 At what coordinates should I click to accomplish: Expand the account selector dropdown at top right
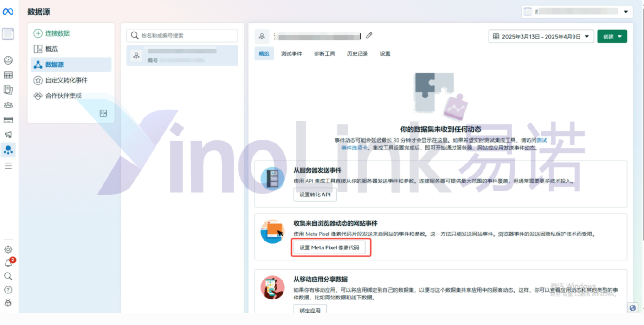(577, 12)
